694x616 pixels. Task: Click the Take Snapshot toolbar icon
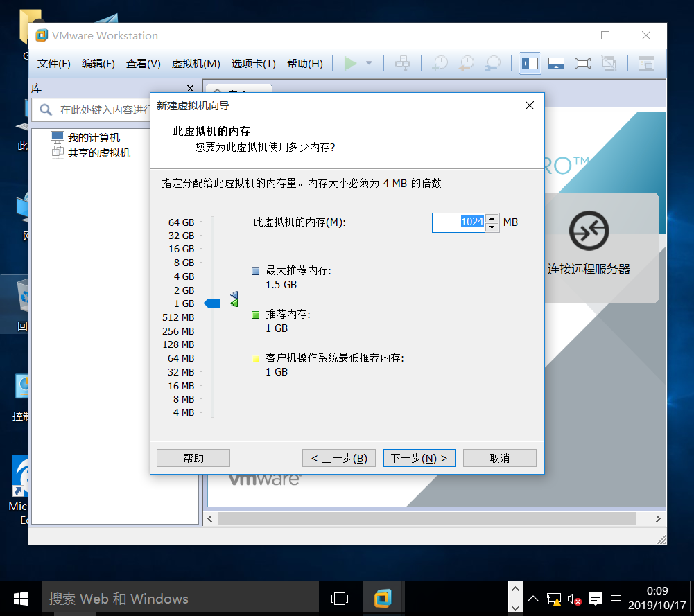point(440,63)
